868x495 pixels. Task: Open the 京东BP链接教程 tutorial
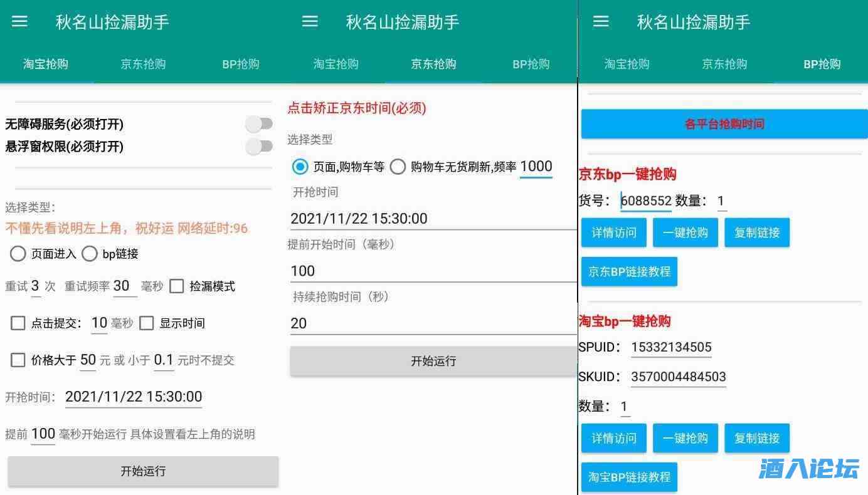click(630, 271)
